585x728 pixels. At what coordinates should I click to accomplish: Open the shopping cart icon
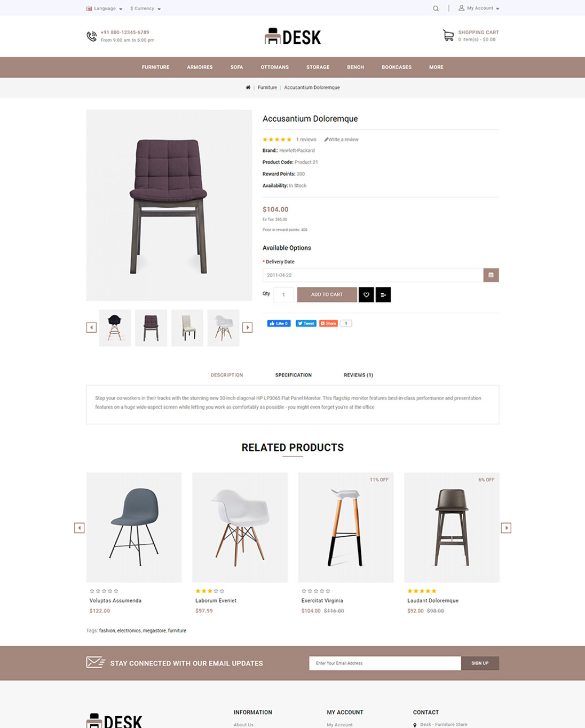click(448, 35)
